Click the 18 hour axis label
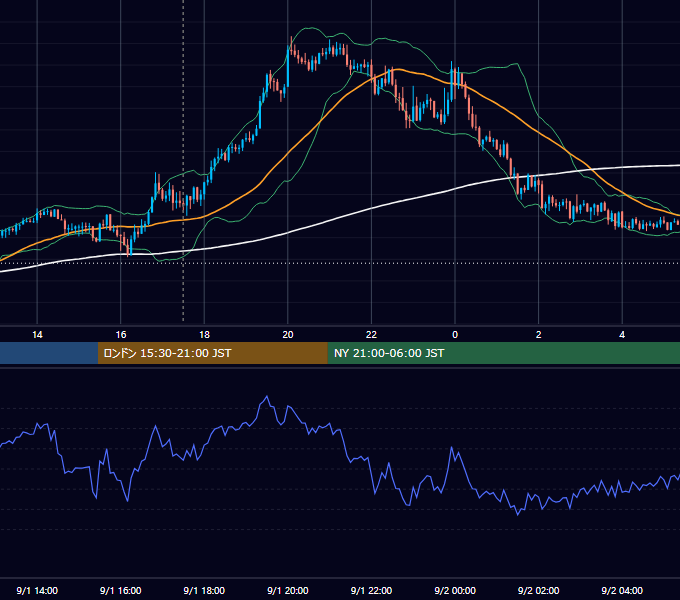 [204, 335]
